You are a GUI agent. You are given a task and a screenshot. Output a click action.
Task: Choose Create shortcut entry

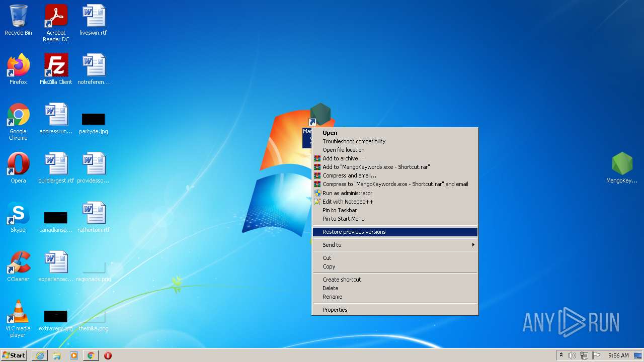click(x=395, y=280)
